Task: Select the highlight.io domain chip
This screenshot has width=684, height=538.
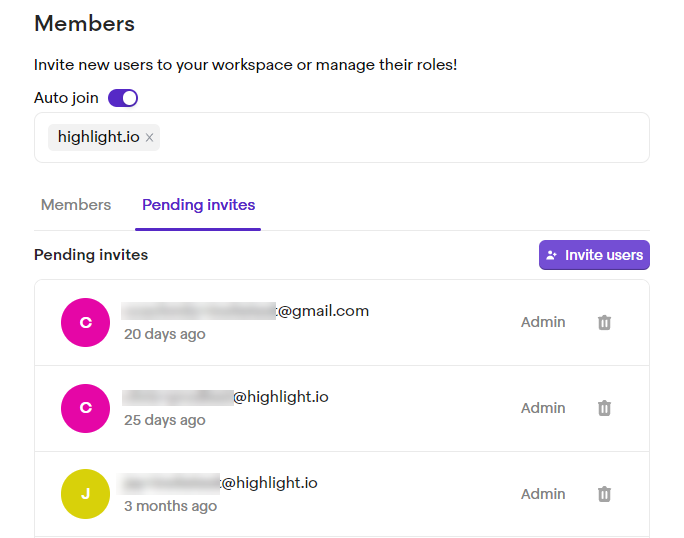Action: 98,138
